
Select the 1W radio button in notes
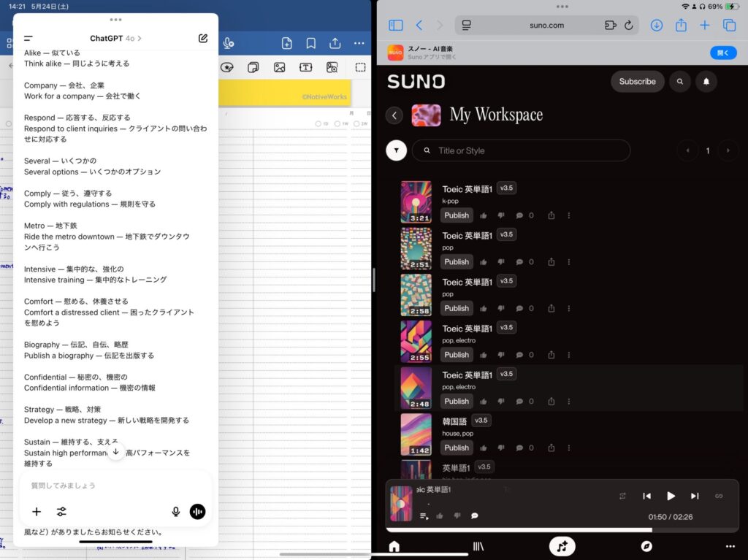tap(337, 123)
